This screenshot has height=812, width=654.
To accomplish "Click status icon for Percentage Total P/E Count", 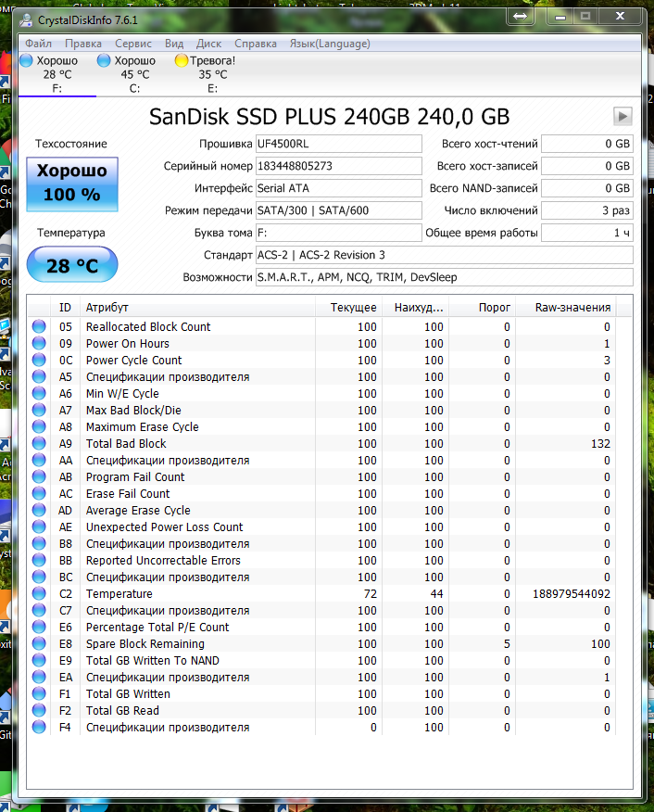I will [x=39, y=627].
